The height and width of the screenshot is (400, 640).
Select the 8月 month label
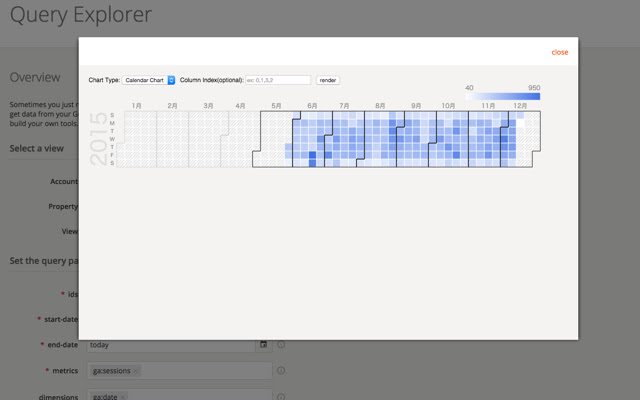380,106
